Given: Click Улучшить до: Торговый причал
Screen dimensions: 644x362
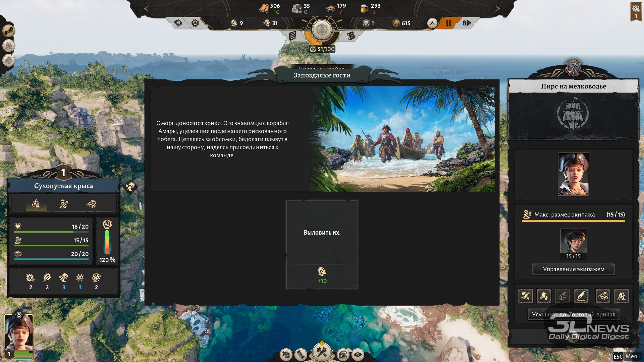Looking at the screenshot, I should (574, 314).
